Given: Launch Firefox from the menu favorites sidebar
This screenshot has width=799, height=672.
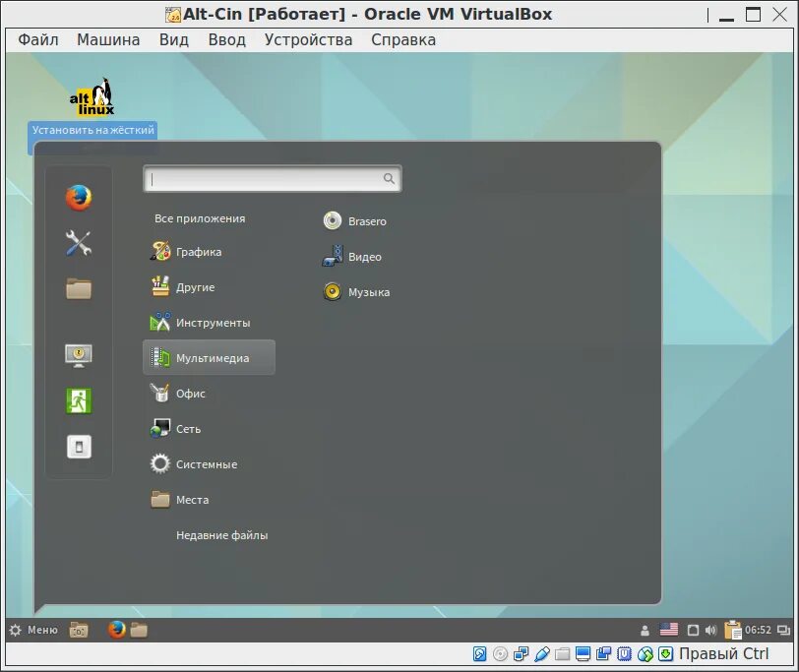Looking at the screenshot, I should pos(79,198).
